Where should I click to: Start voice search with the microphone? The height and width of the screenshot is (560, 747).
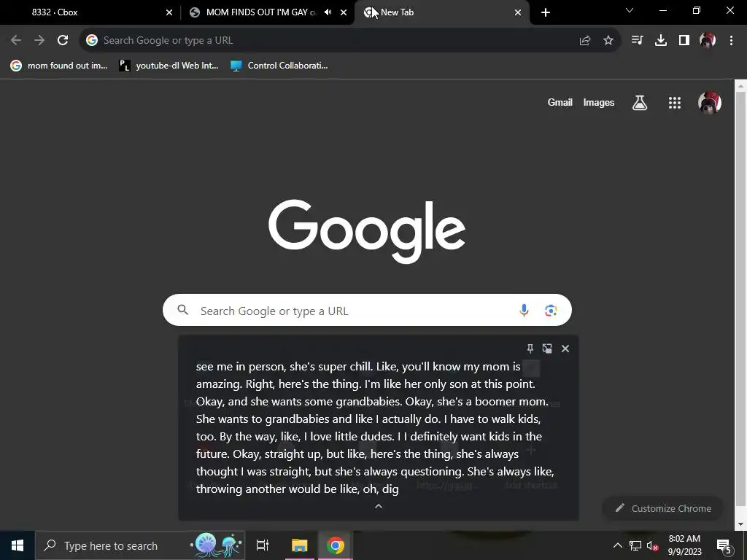pos(524,311)
